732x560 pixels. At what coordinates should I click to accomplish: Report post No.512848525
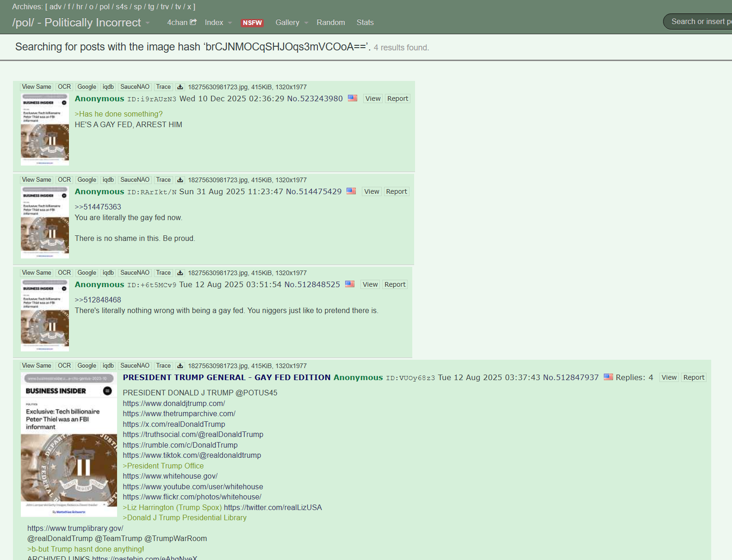pyautogui.click(x=395, y=284)
